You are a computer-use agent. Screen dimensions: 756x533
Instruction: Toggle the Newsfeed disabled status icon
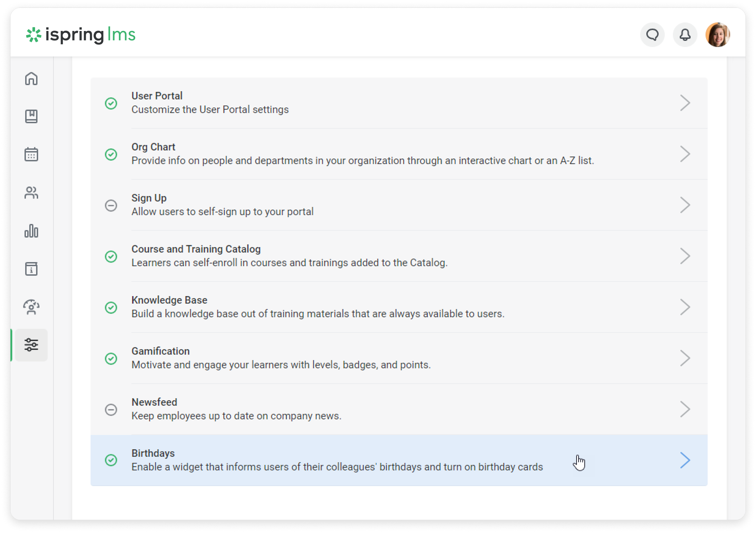click(111, 409)
